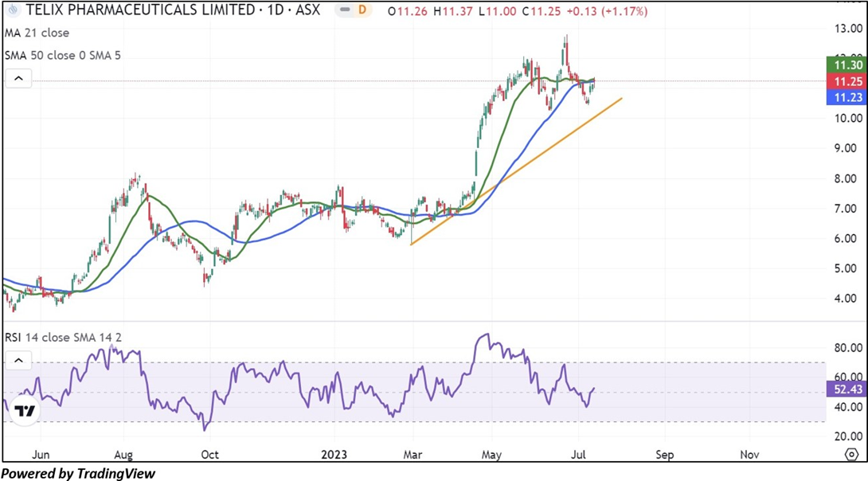Viewport: 868px width, 481px height.
Task: Click the Oct time axis label
Action: pos(209,455)
